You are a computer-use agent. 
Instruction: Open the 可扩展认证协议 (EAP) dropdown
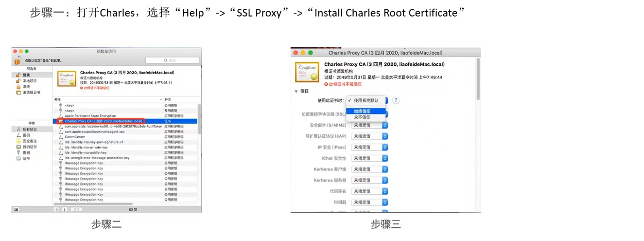[x=369, y=136]
